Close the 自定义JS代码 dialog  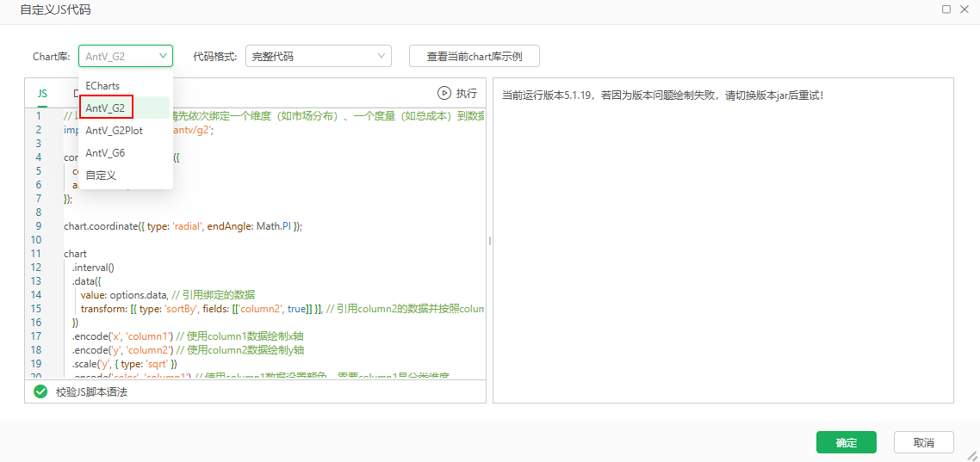pyautogui.click(x=964, y=9)
